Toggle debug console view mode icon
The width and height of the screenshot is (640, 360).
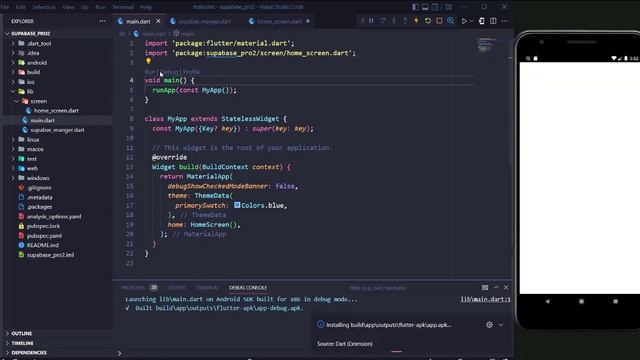pyautogui.click(x=485, y=288)
